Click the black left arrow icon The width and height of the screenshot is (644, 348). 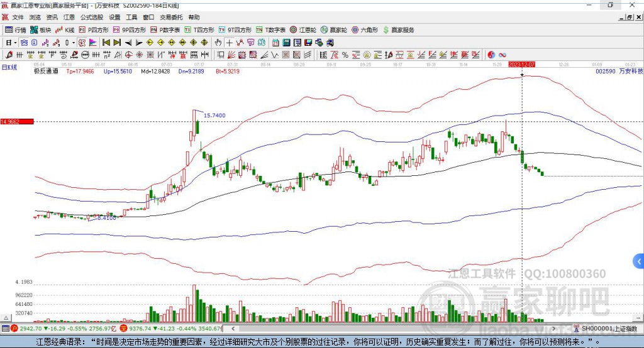[x=128, y=43]
